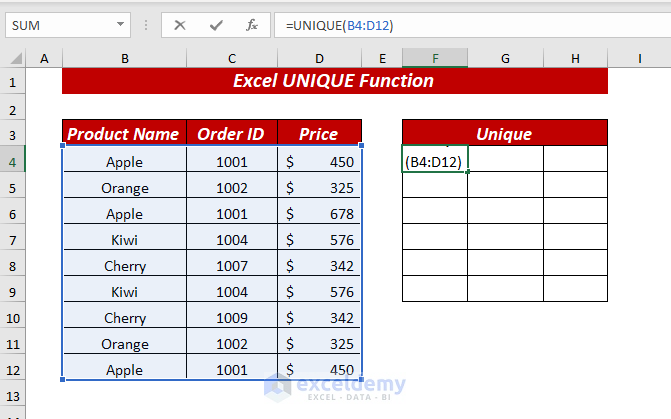The height and width of the screenshot is (419, 671).
Task: Click cell F4 showing (B4:D12)
Action: pos(435,159)
